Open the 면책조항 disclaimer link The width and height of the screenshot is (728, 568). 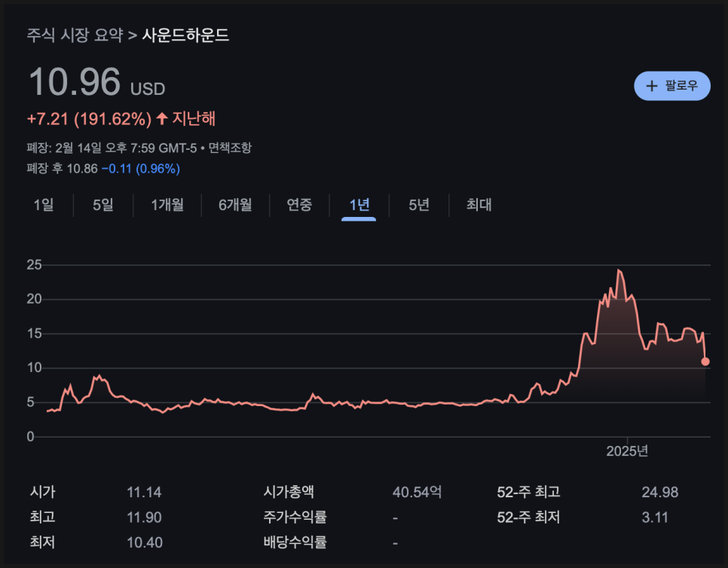click(x=230, y=148)
